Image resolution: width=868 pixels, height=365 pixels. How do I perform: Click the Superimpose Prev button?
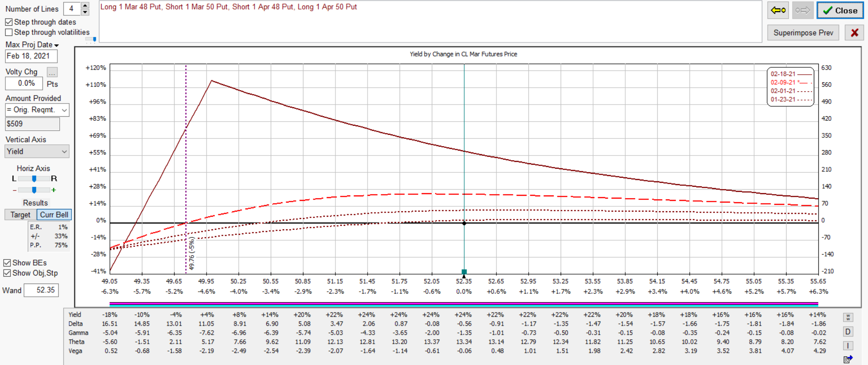pos(803,33)
